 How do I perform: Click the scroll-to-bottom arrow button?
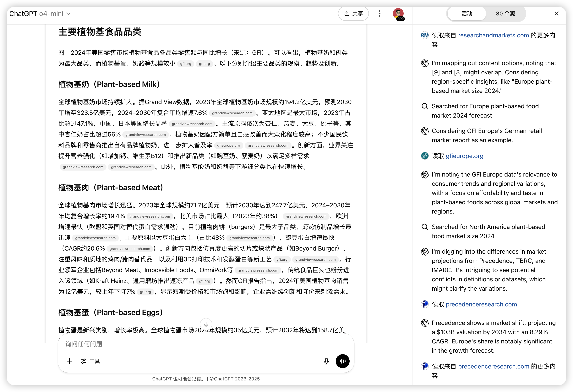click(206, 324)
